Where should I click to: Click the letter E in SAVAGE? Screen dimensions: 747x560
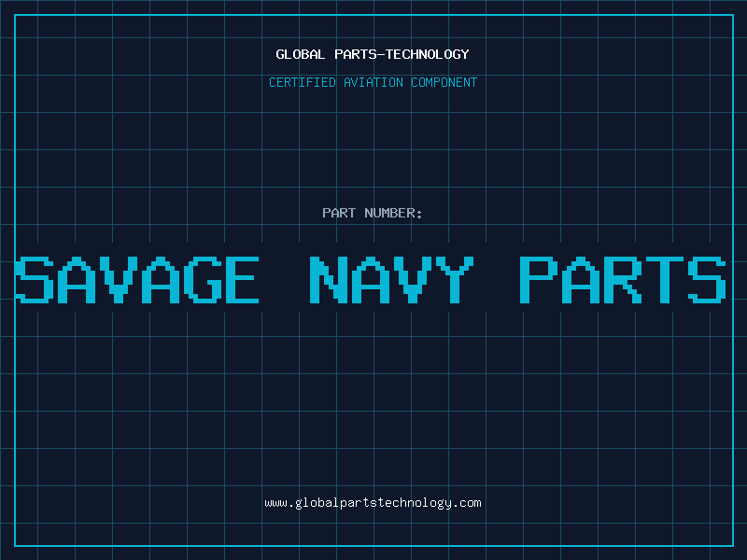[x=242, y=280]
